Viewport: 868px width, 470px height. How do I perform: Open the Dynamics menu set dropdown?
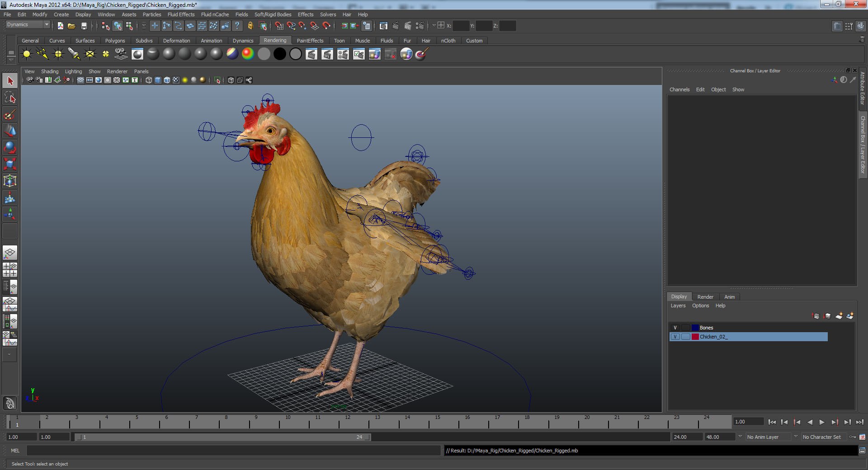[x=28, y=25]
